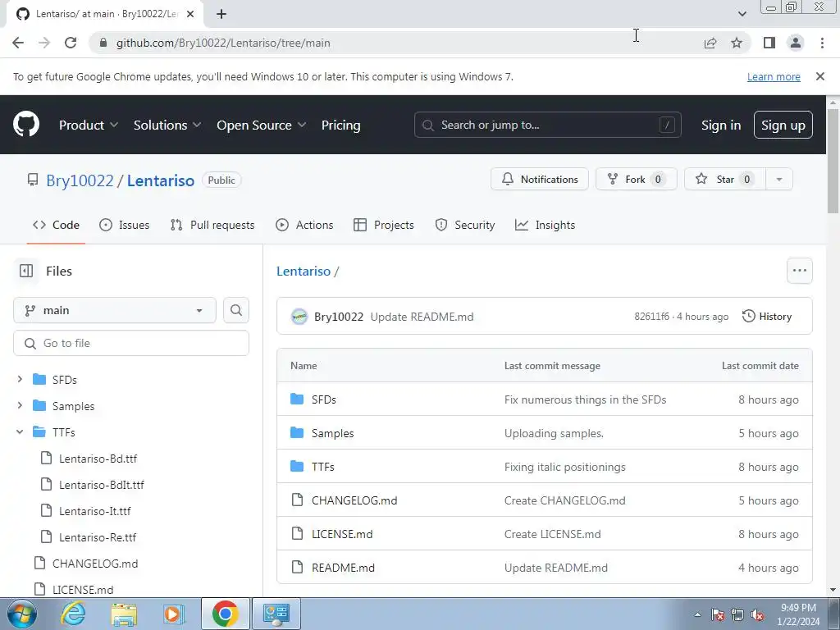The height and width of the screenshot is (630, 840).
Task: Open the History clock link
Action: [767, 316]
